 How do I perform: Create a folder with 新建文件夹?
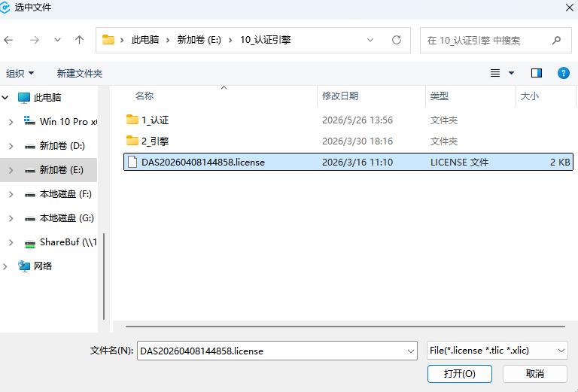(80, 73)
